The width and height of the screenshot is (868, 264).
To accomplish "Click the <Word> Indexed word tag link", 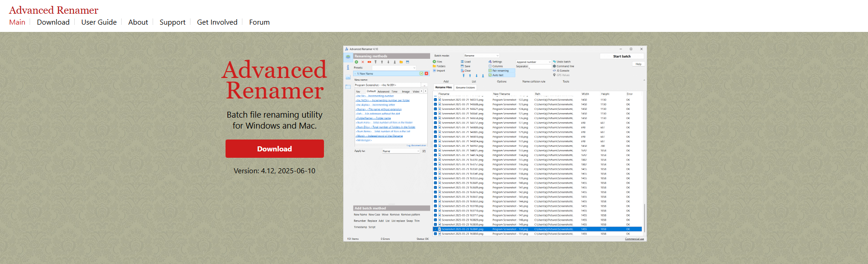I will [x=379, y=136].
